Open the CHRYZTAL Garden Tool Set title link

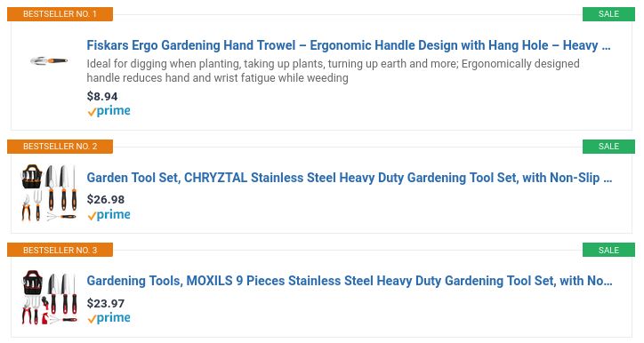349,178
